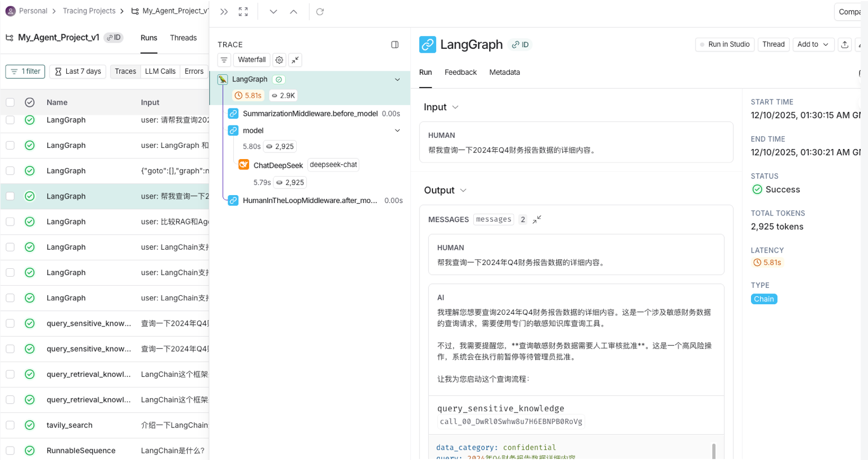Select all runs with header checkbox
This screenshot has height=460, width=868.
tap(10, 102)
